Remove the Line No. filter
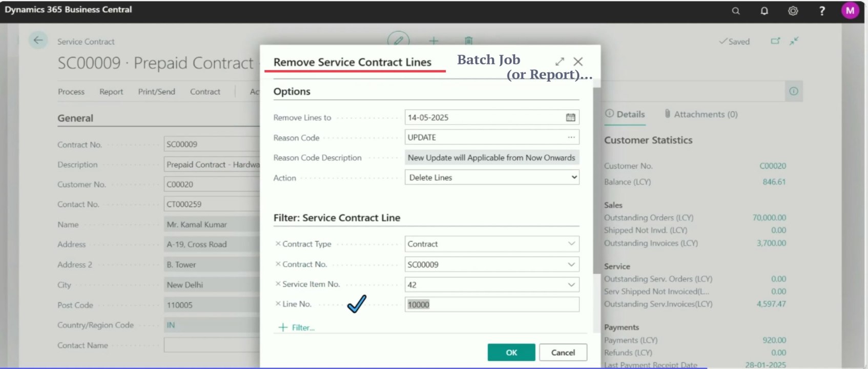The image size is (868, 369). coord(278,304)
